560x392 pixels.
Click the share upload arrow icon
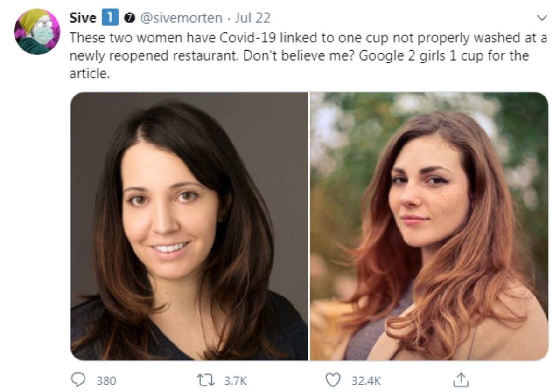tap(460, 380)
